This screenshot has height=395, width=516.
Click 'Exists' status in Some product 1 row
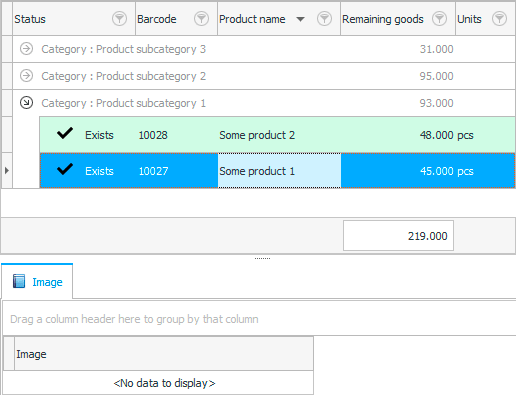[99, 171]
